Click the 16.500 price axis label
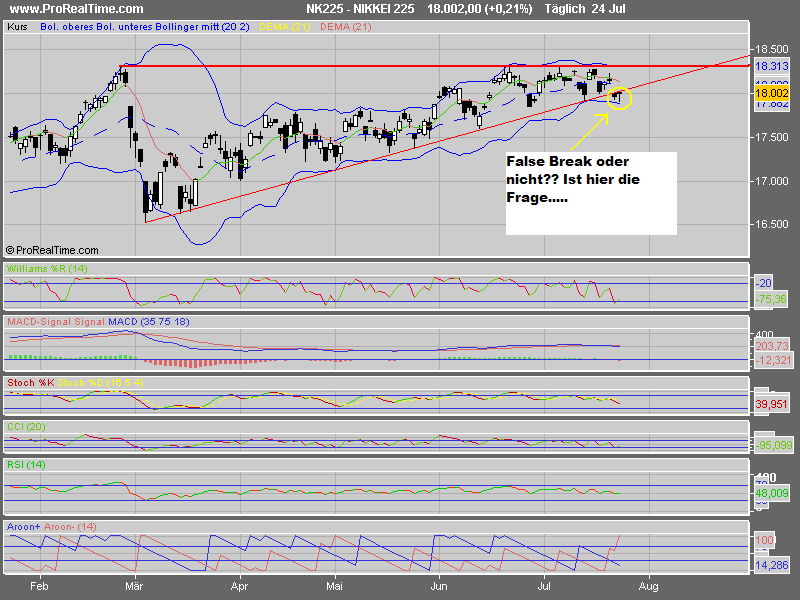 coord(771,224)
